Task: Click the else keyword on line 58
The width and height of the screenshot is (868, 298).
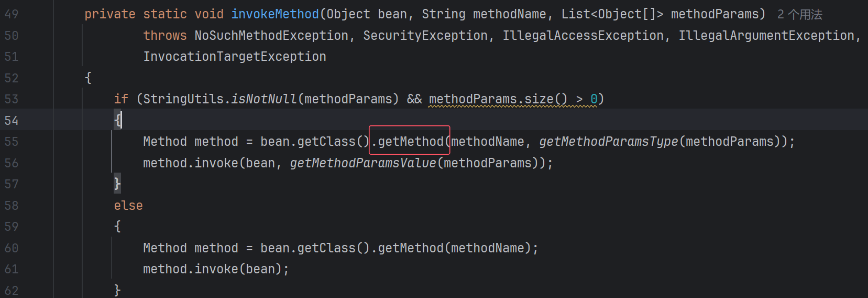Action: coord(128,206)
